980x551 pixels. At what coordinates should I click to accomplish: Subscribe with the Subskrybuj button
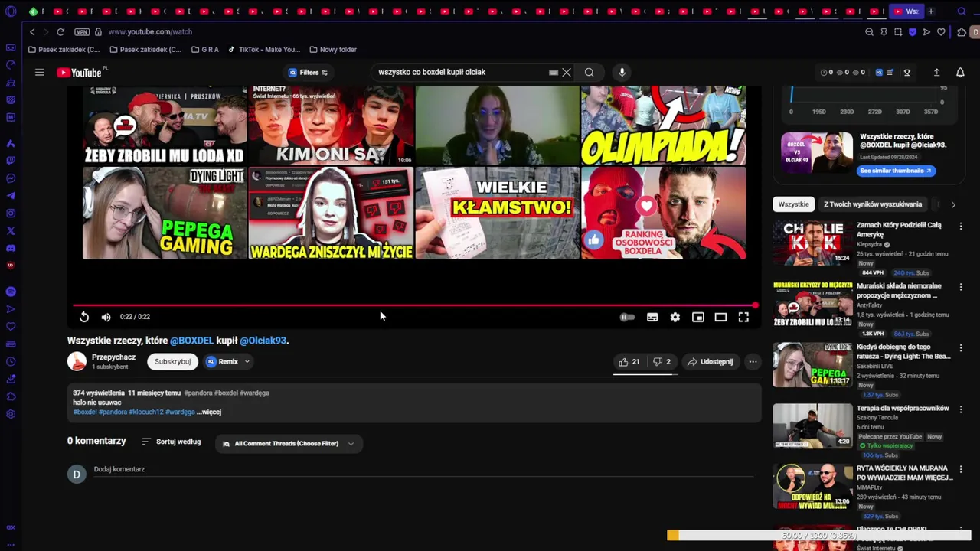172,361
